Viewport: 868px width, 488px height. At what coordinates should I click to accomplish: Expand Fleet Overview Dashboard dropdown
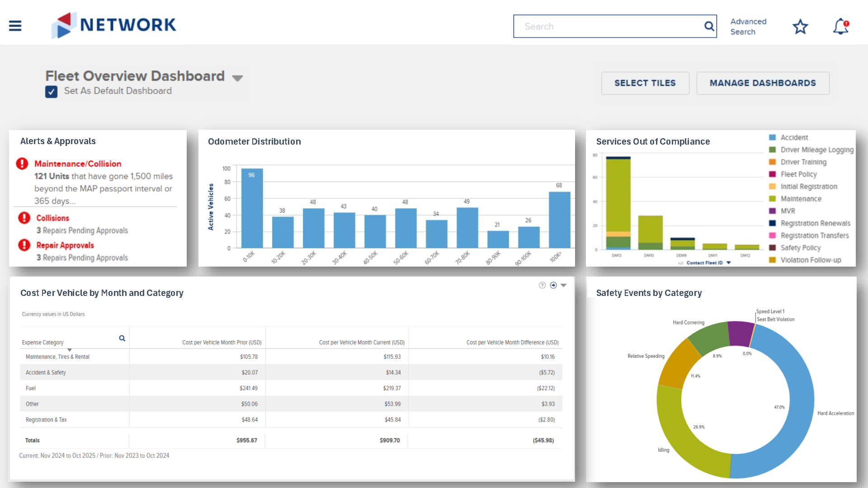pos(237,78)
